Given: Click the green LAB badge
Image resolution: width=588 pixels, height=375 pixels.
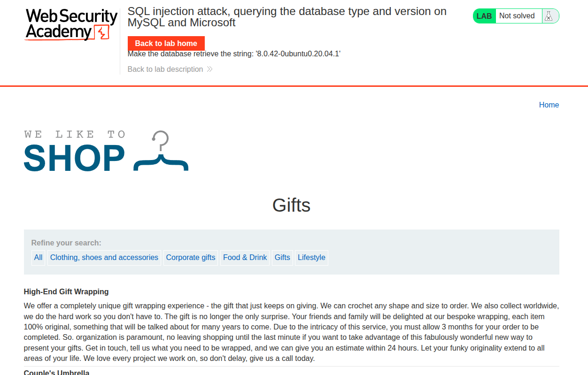Looking at the screenshot, I should tap(484, 16).
